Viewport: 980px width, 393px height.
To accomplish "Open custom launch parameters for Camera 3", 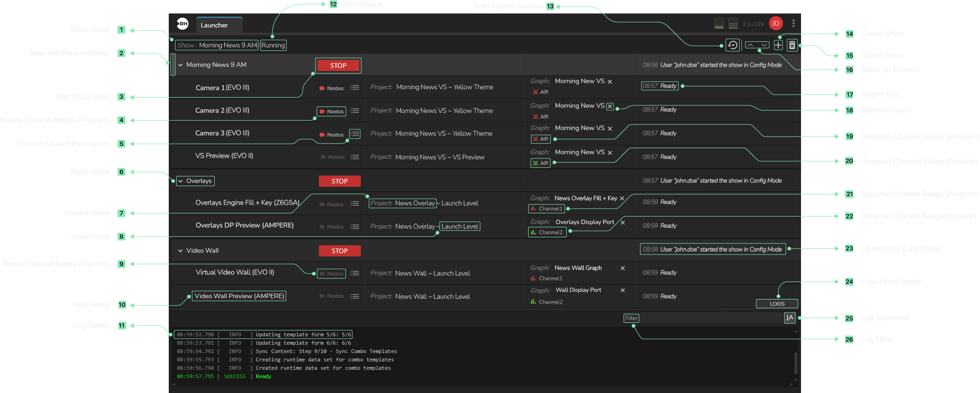I will [x=355, y=134].
